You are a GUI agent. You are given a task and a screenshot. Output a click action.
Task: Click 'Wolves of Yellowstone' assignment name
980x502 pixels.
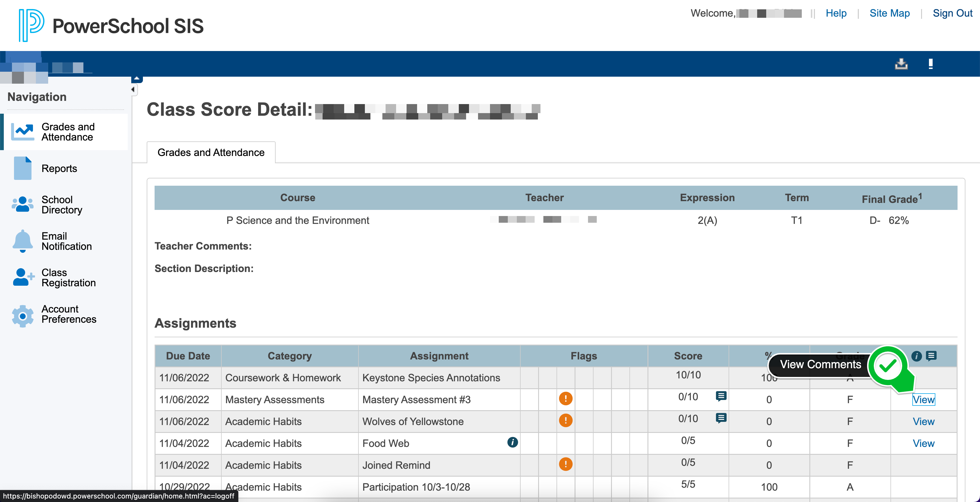click(413, 421)
